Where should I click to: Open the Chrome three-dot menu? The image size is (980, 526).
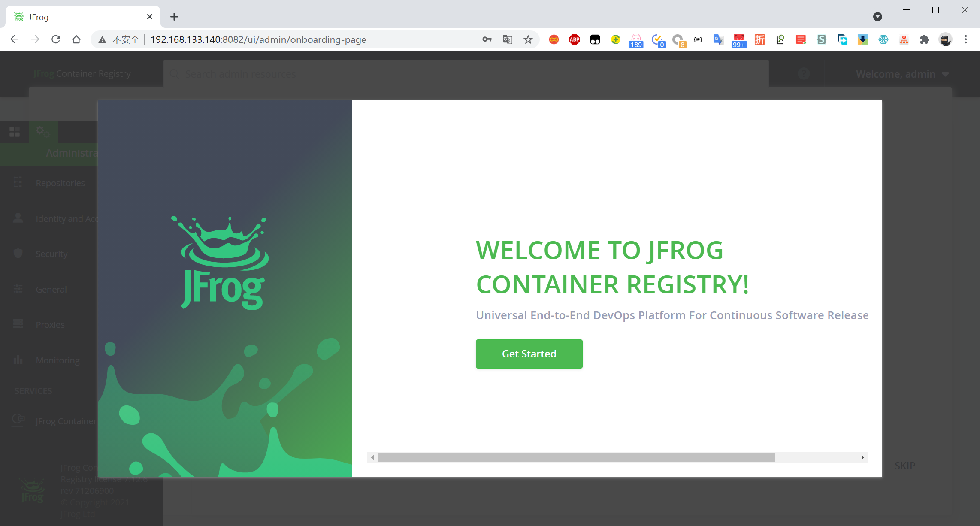(966, 39)
